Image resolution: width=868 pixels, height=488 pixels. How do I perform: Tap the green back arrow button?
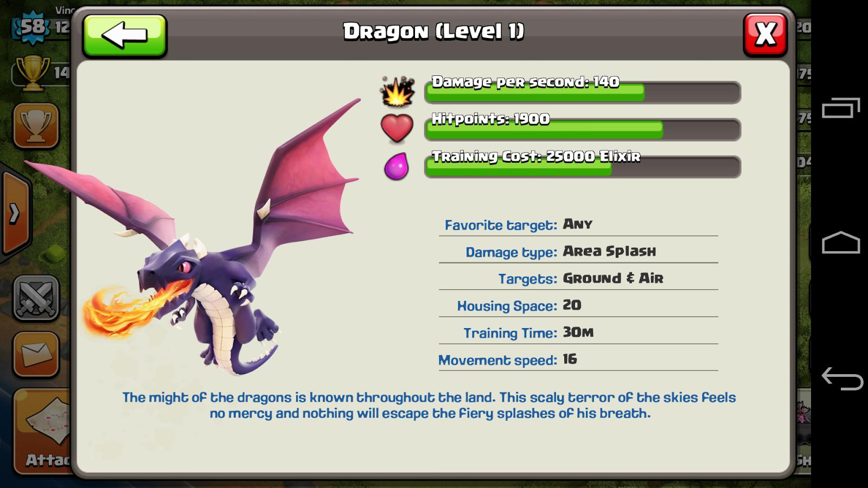[x=125, y=36]
